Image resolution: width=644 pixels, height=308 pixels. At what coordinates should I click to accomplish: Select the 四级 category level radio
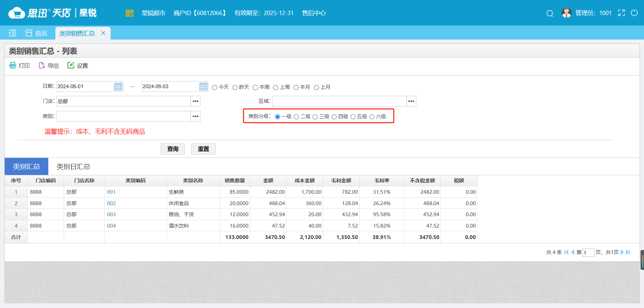[334, 117]
